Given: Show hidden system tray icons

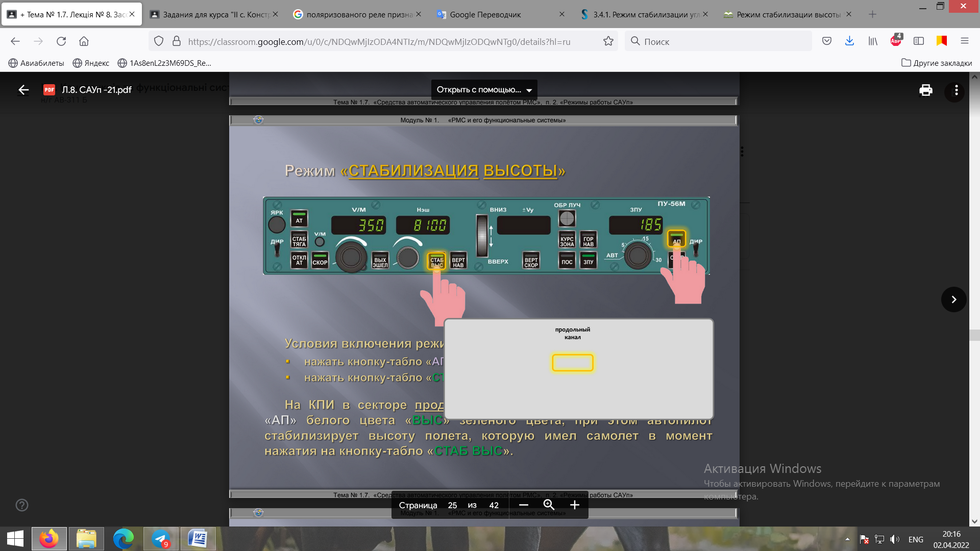Looking at the screenshot, I should click(x=847, y=539).
